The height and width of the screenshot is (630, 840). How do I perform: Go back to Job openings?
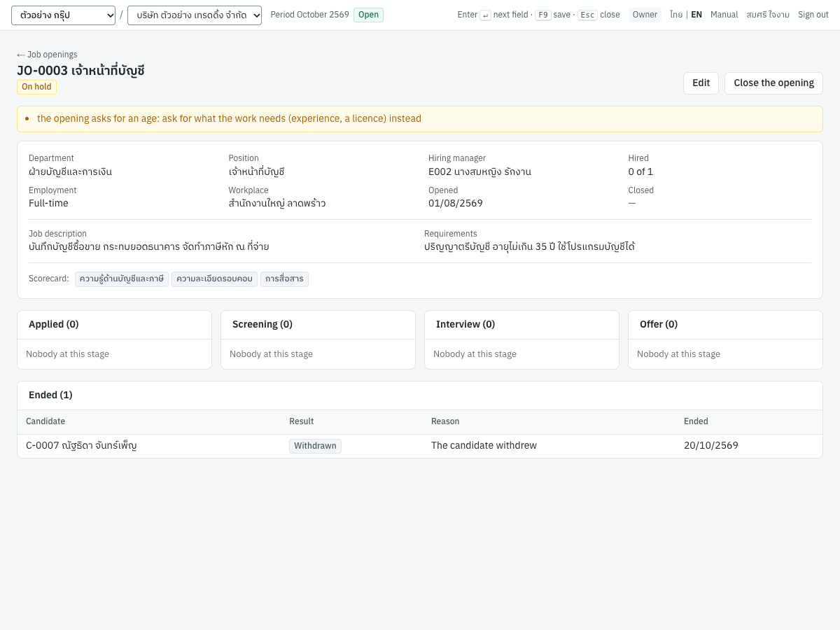coord(47,55)
